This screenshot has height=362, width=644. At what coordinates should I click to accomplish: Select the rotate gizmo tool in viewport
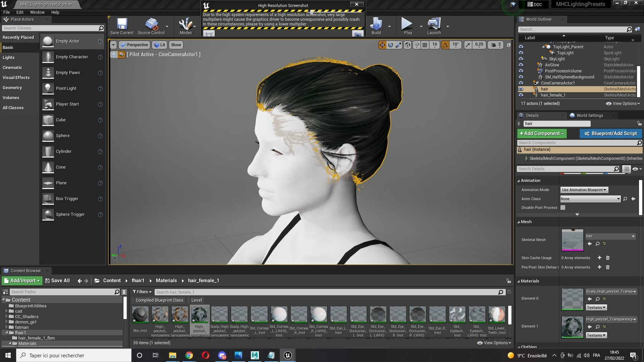click(x=390, y=45)
